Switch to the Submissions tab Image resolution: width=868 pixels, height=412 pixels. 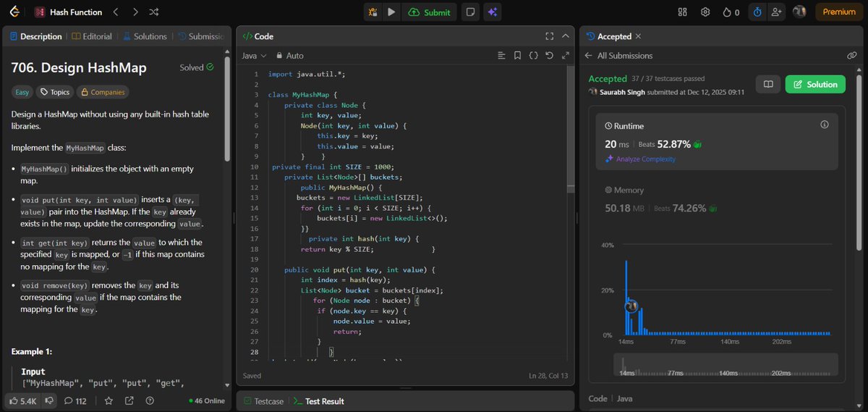click(201, 36)
